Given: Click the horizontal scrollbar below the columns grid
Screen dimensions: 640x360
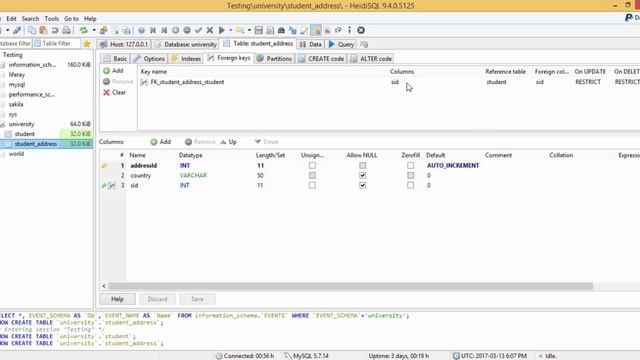Looking at the screenshot, I should [x=351, y=286].
